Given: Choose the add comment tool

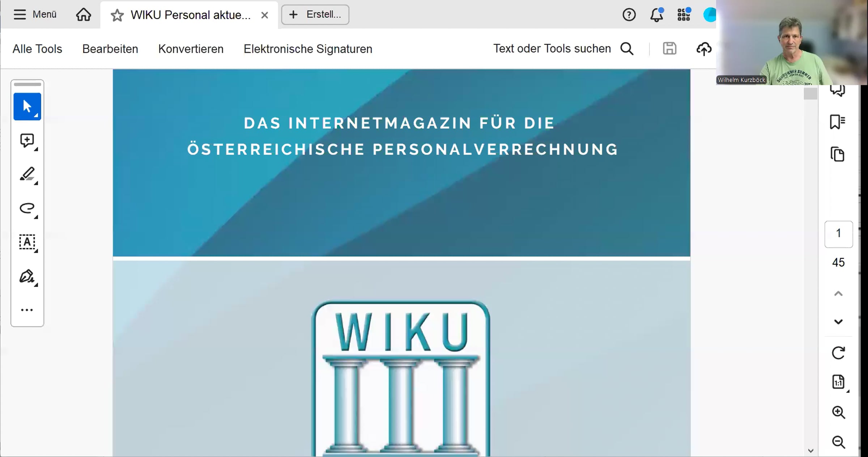Looking at the screenshot, I should (27, 141).
